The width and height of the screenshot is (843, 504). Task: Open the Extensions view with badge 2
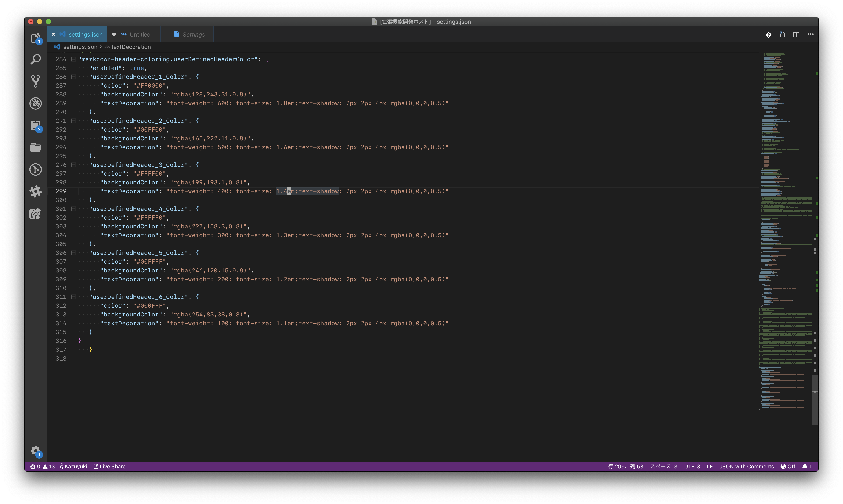pos(36,125)
